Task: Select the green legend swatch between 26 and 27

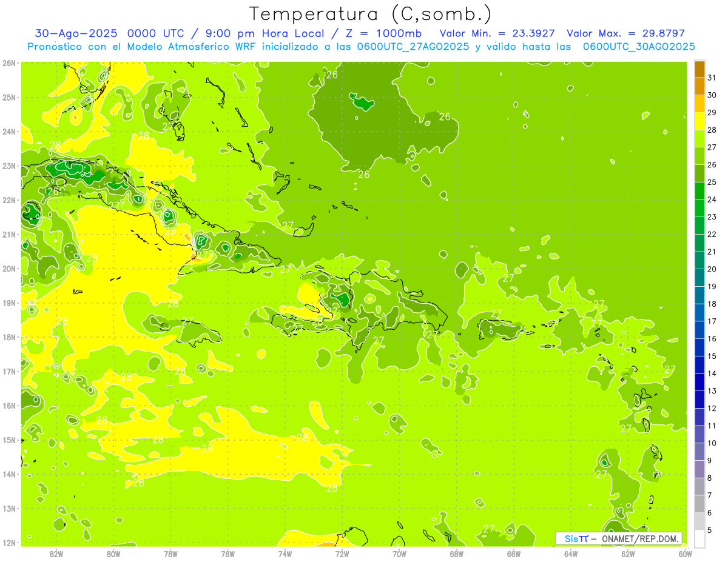Action: point(699,156)
